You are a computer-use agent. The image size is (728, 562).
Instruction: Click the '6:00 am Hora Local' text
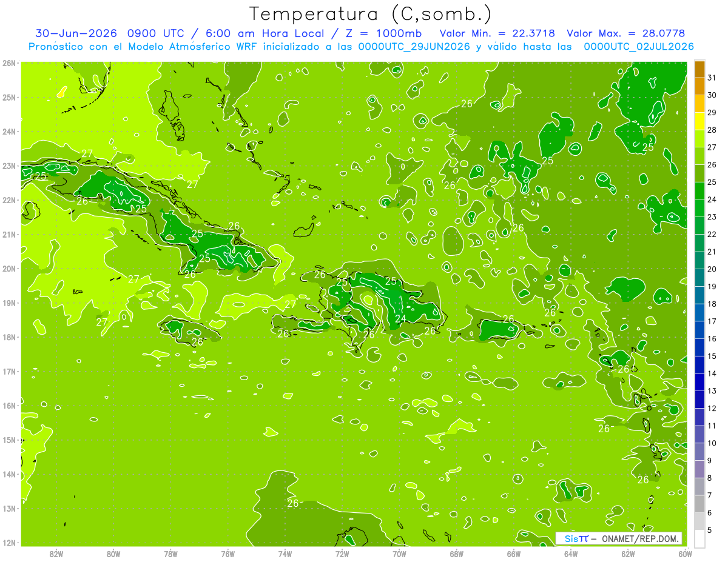click(265, 33)
